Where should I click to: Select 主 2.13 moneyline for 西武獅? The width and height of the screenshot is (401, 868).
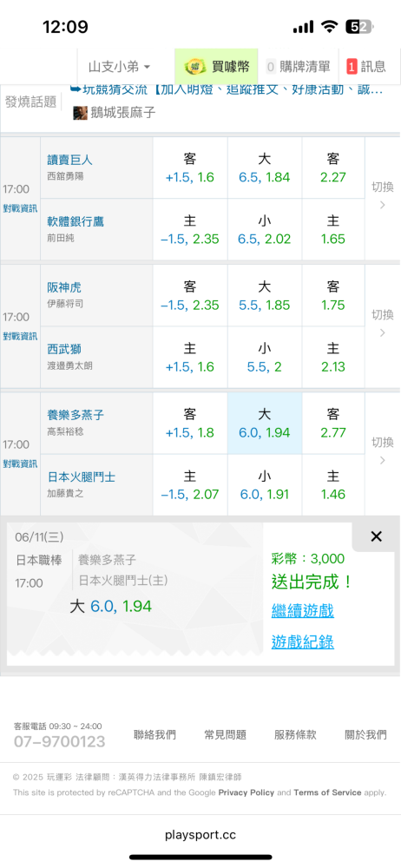click(333, 358)
